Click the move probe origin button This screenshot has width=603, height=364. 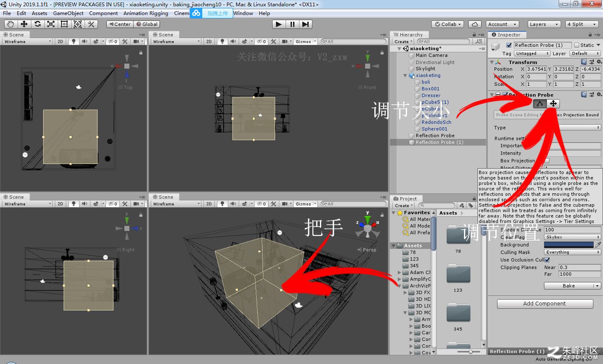click(x=553, y=103)
